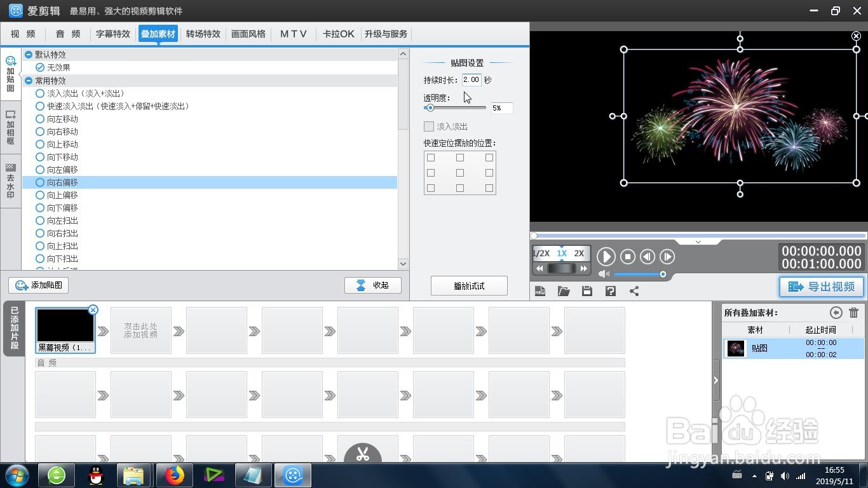Click the play button under preview
This screenshot has height=488, width=868.
click(606, 257)
